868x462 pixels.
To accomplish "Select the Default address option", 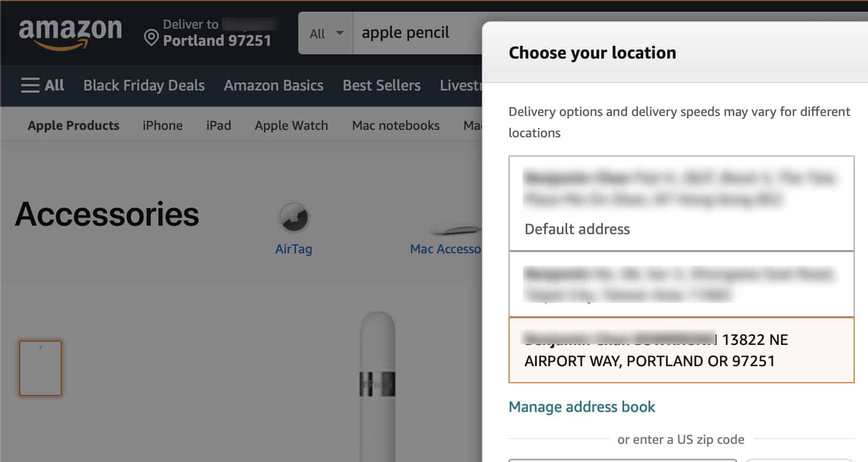I will 681,203.
